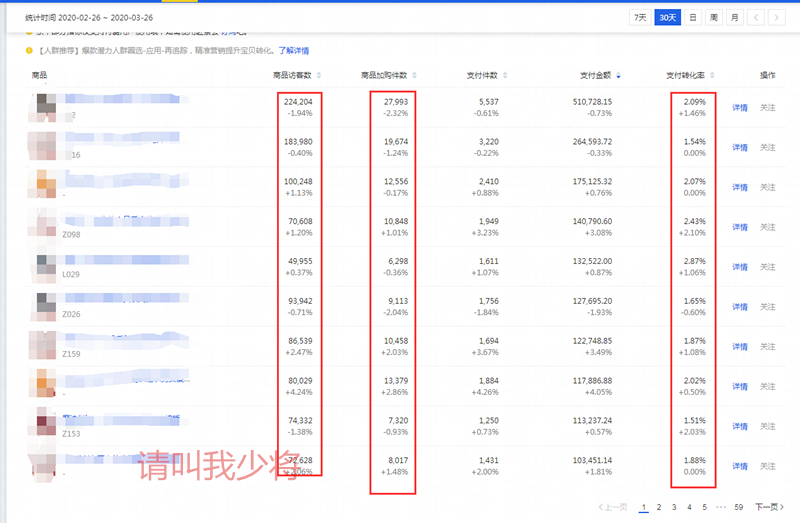Switch to the 周 view

coord(713,18)
